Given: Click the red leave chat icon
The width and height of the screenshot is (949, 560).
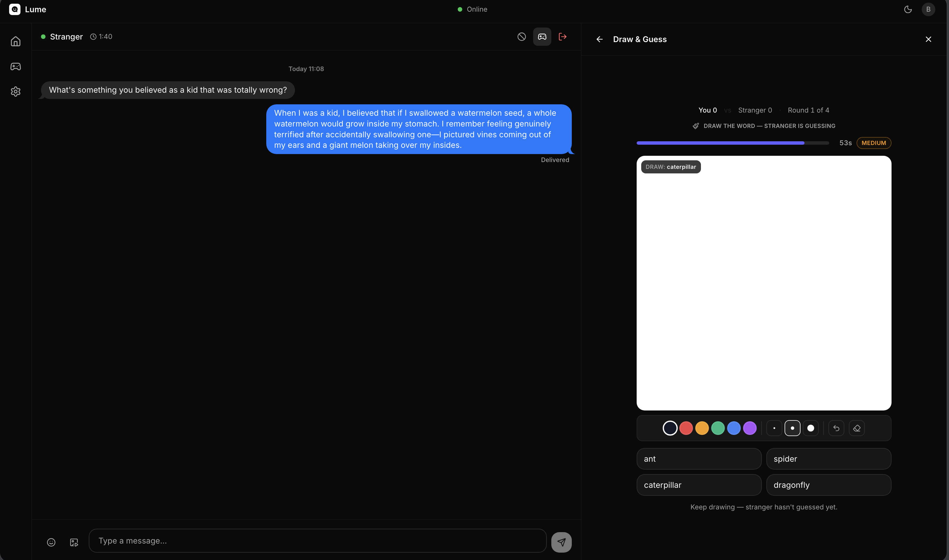Looking at the screenshot, I should point(562,37).
